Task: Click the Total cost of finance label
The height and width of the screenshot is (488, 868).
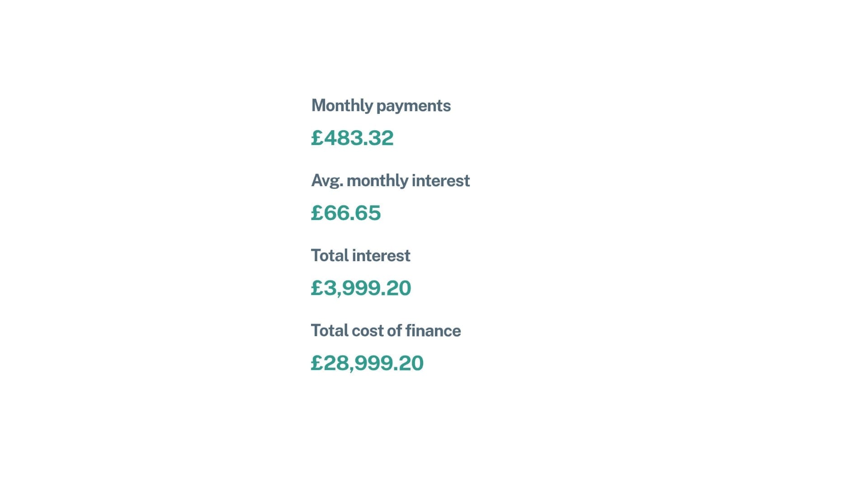Action: 386,331
